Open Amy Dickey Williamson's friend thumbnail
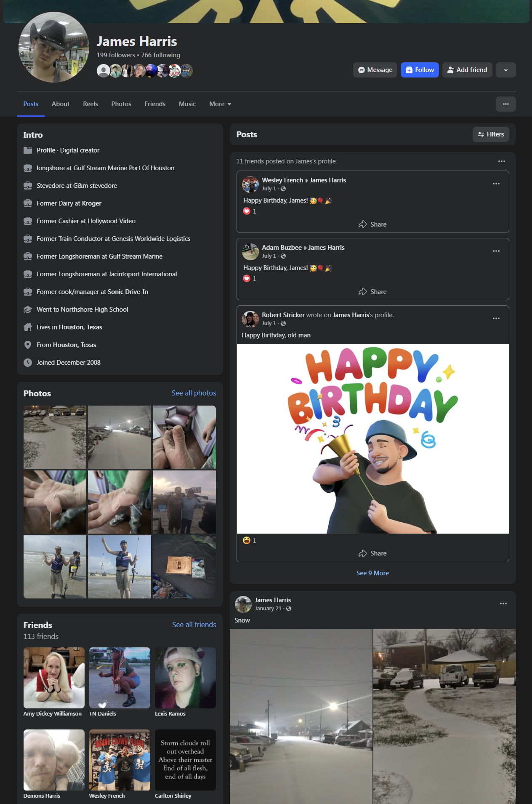This screenshot has height=804, width=532. point(54,678)
